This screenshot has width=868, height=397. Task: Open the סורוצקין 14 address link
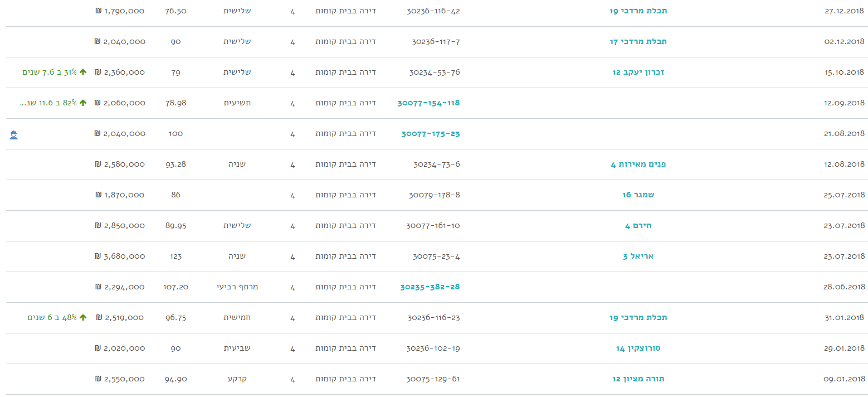click(x=638, y=348)
